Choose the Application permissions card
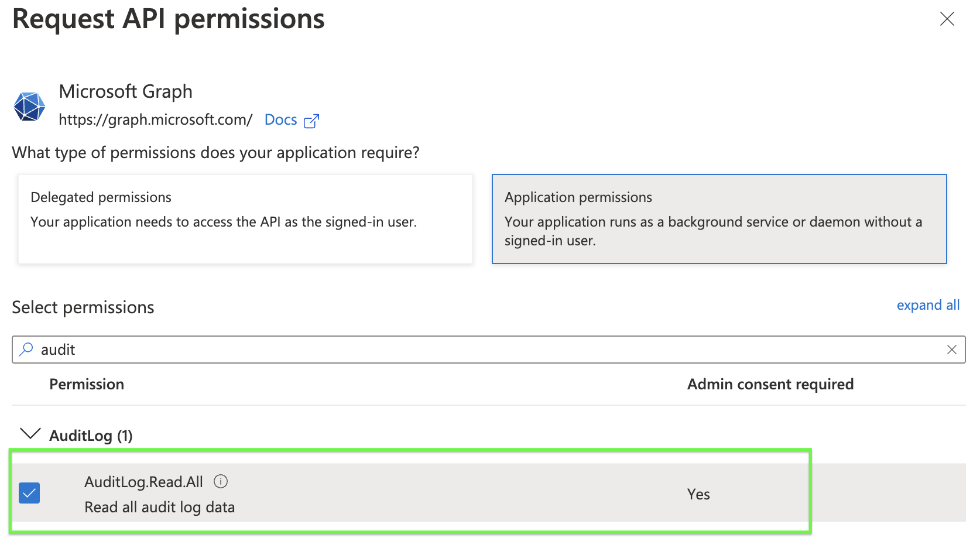This screenshot has width=980, height=541. [x=719, y=218]
